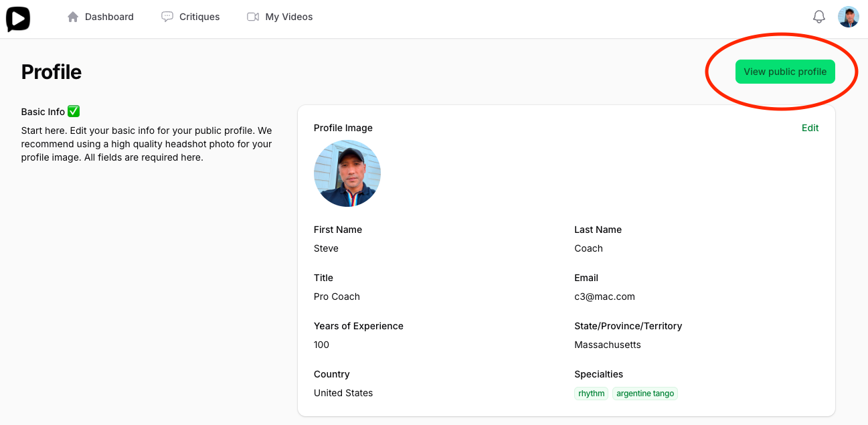Viewport: 868px width, 425px height.
Task: Select the argentine tango specialty tag
Action: [x=644, y=394]
